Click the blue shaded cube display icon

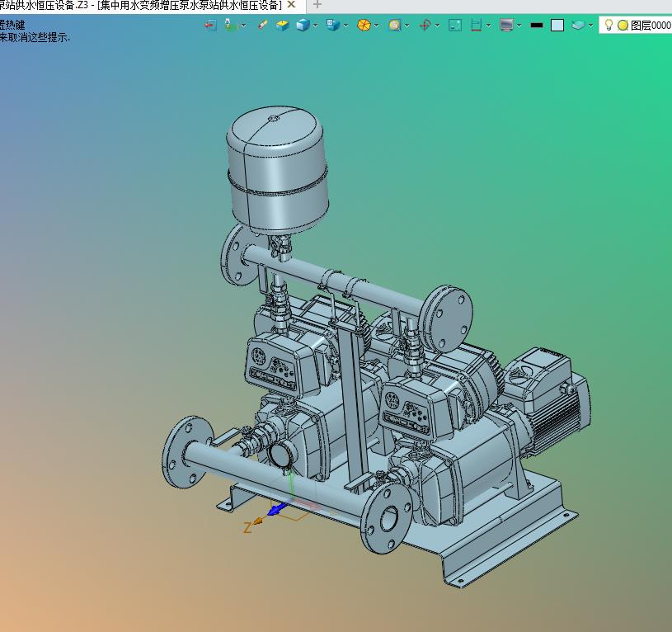click(303, 26)
